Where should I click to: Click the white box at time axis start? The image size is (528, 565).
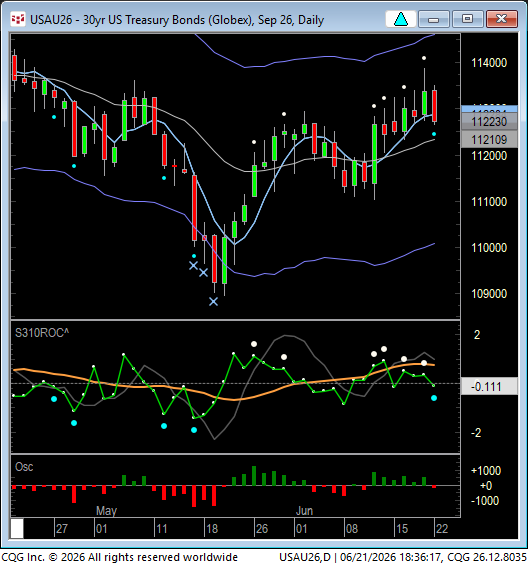[17, 528]
